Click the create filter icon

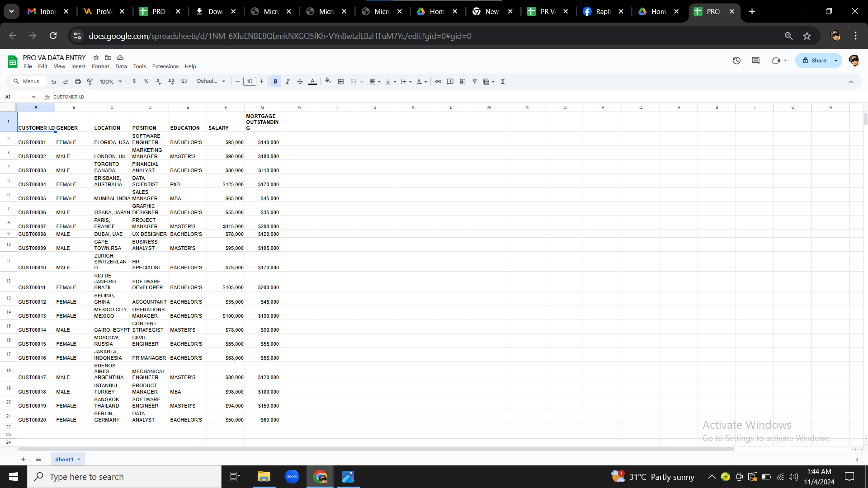click(x=475, y=82)
